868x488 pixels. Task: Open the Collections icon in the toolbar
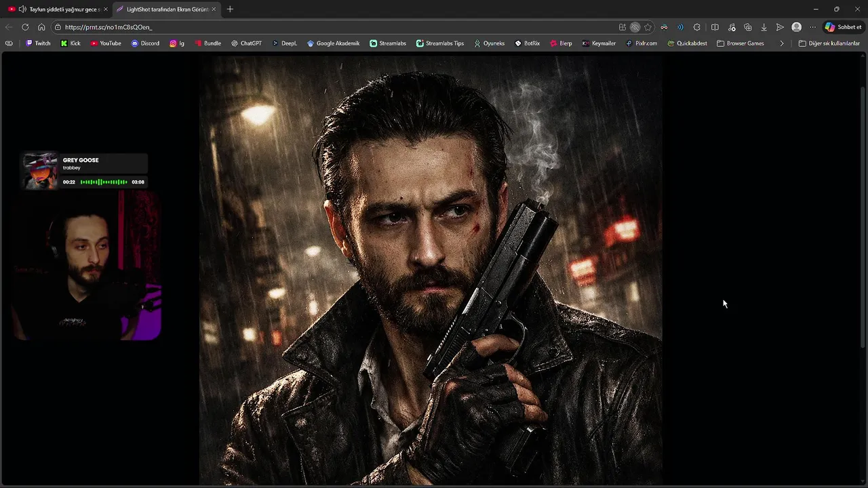point(747,27)
